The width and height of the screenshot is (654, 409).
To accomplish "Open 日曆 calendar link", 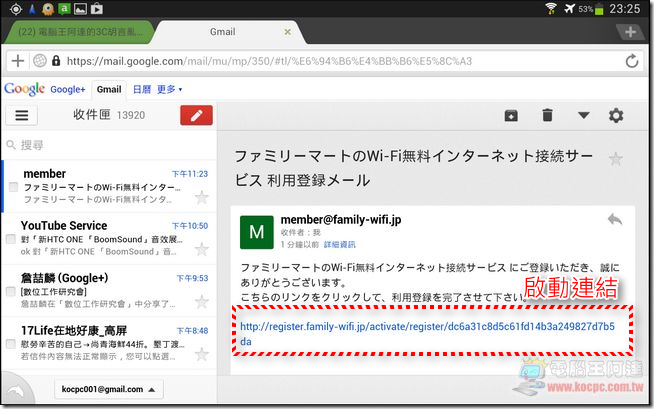I will [142, 89].
